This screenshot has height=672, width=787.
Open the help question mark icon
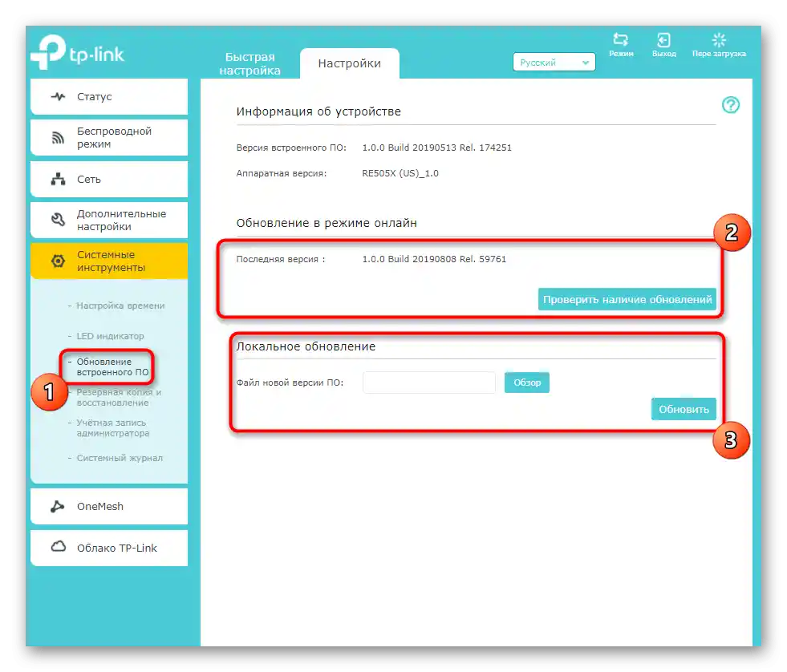pos(730,105)
